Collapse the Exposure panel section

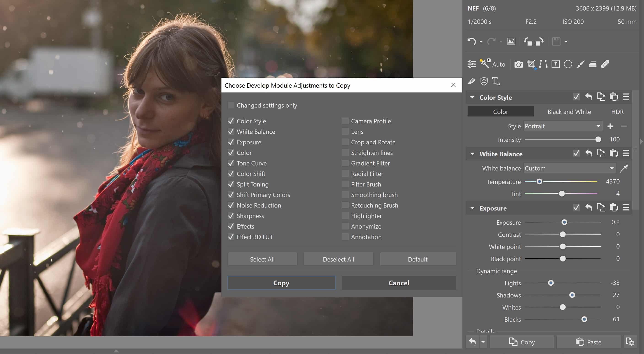(472, 208)
